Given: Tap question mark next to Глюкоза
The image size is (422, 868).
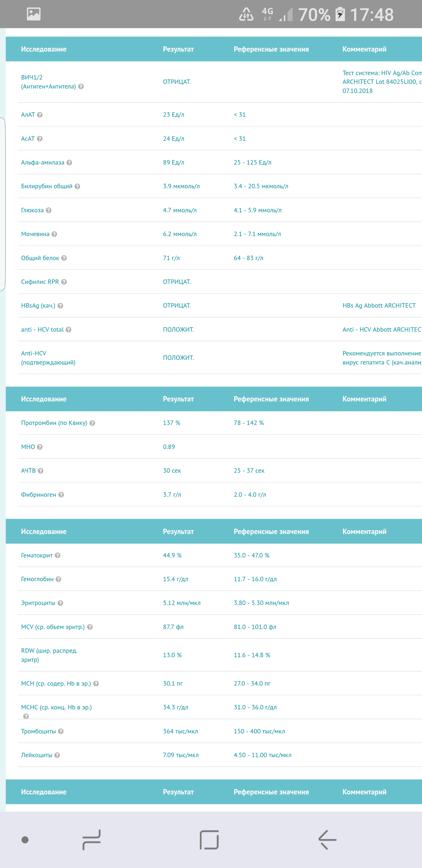Looking at the screenshot, I should pos(49,210).
